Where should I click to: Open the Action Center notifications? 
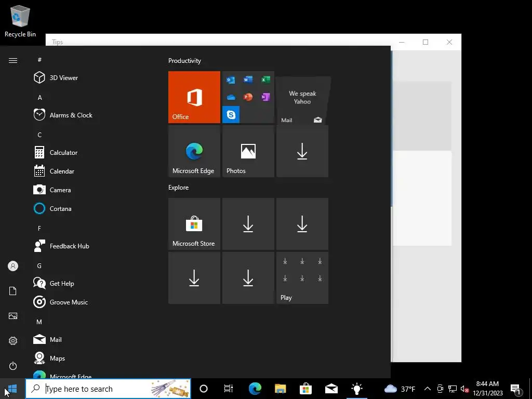point(516,389)
